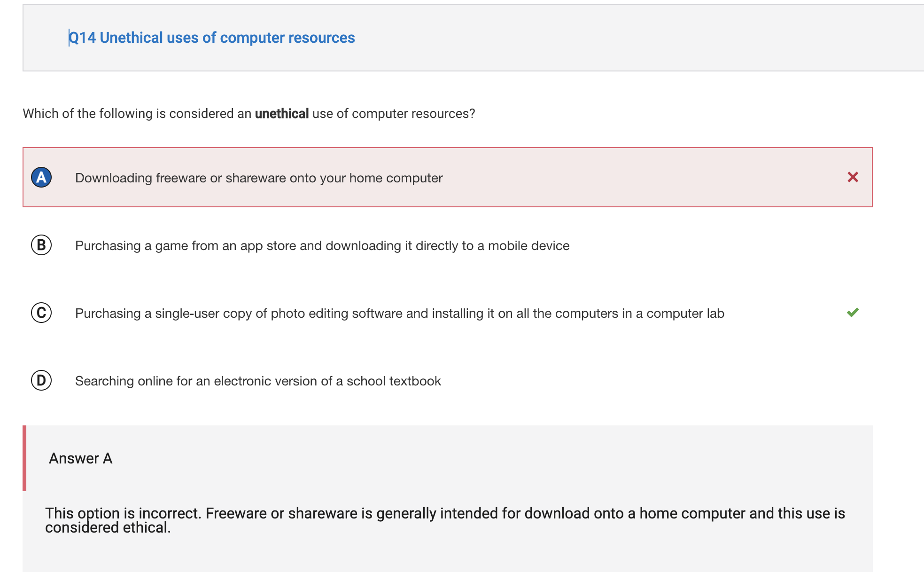Choose 'Downloading freeware or shareware' answer text

259,178
